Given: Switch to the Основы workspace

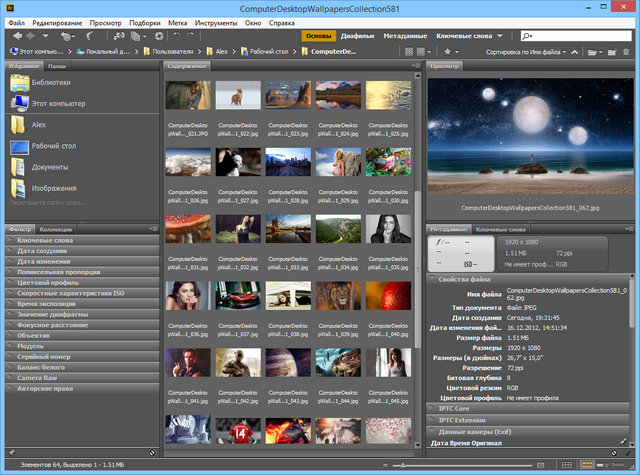Looking at the screenshot, I should coord(318,35).
